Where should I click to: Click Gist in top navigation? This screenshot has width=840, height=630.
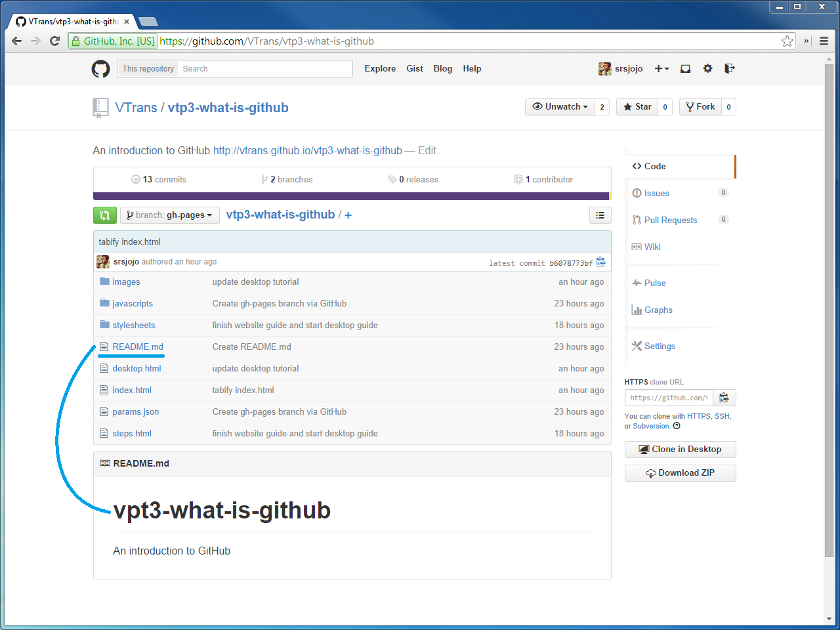point(415,68)
